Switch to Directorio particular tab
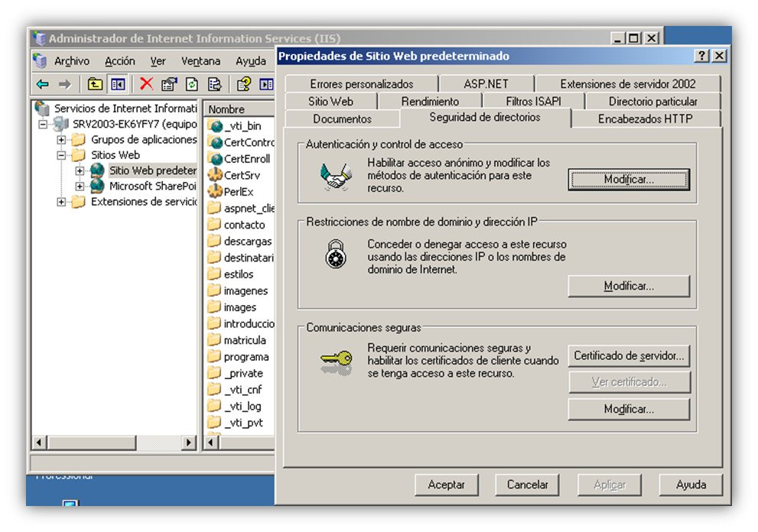This screenshot has width=758, height=532. pyautogui.click(x=652, y=101)
